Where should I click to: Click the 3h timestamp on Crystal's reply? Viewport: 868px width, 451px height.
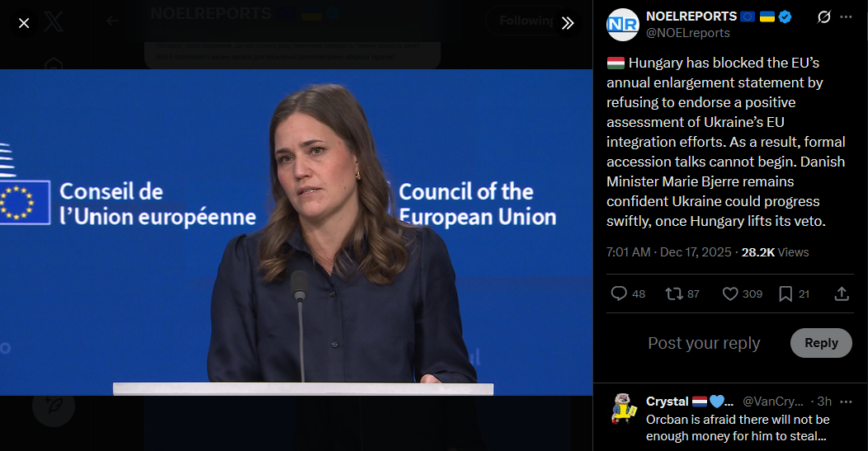tap(825, 402)
